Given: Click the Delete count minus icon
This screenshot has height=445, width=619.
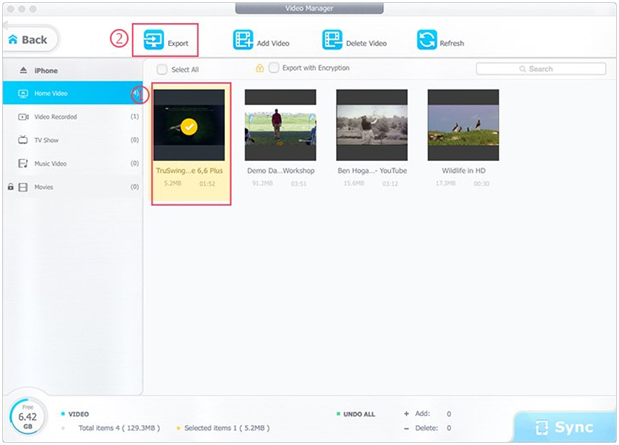Looking at the screenshot, I should point(406,428).
